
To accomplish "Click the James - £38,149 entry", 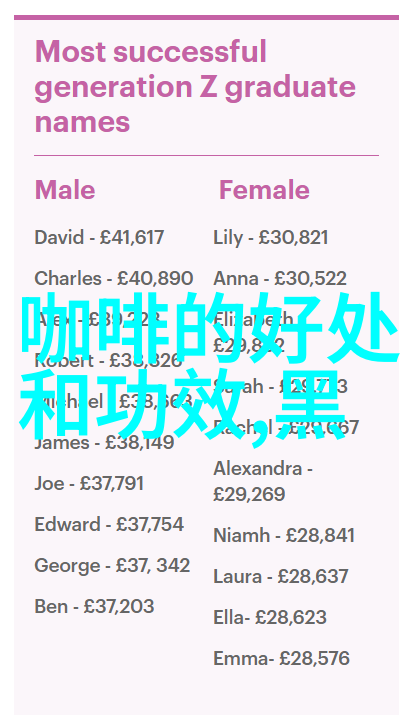I will point(104,442).
